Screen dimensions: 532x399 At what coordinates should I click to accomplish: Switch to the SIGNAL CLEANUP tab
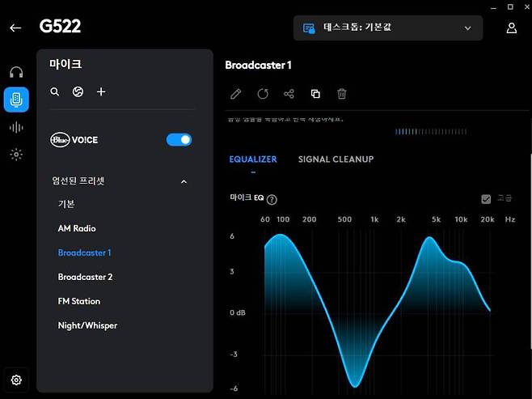click(336, 159)
